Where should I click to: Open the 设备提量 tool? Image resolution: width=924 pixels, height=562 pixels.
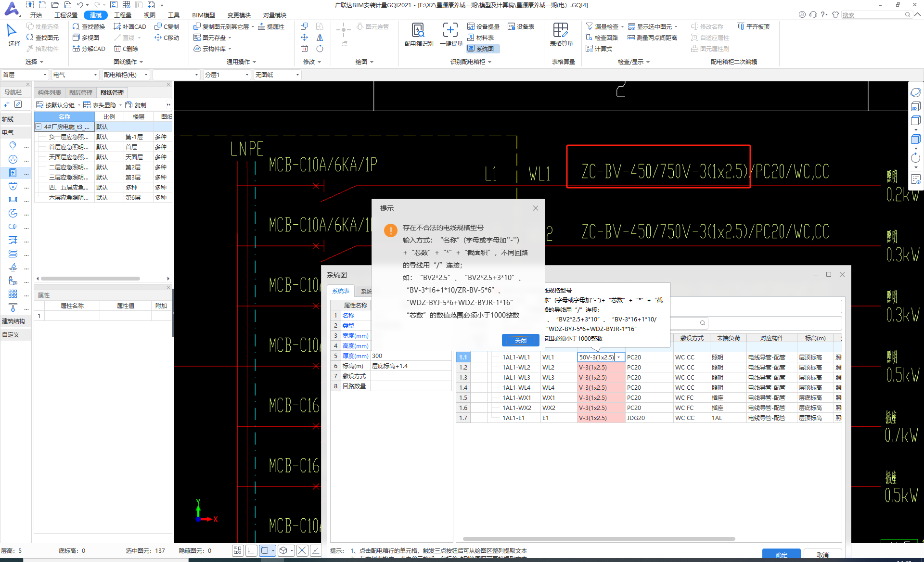click(x=484, y=26)
